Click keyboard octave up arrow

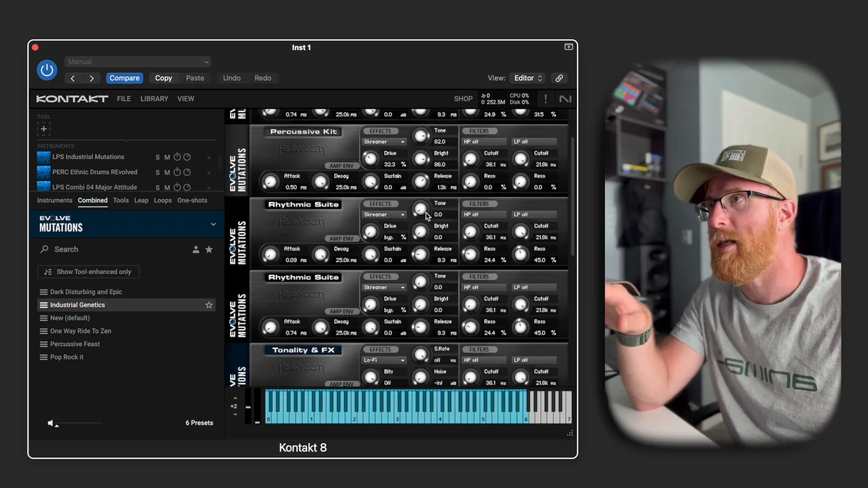[235, 398]
